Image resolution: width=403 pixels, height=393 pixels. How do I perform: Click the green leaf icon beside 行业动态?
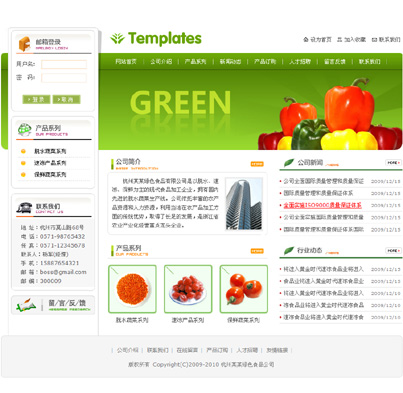point(289,250)
